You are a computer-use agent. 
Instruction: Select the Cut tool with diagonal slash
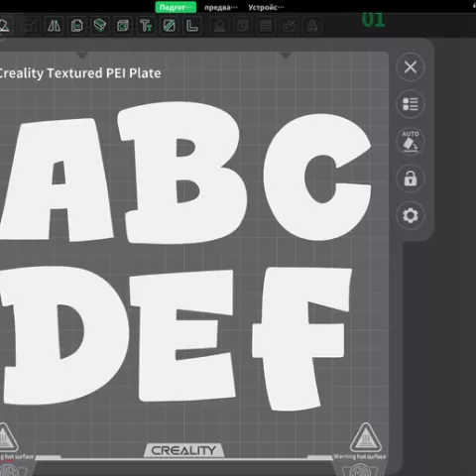pyautogui.click(x=169, y=26)
